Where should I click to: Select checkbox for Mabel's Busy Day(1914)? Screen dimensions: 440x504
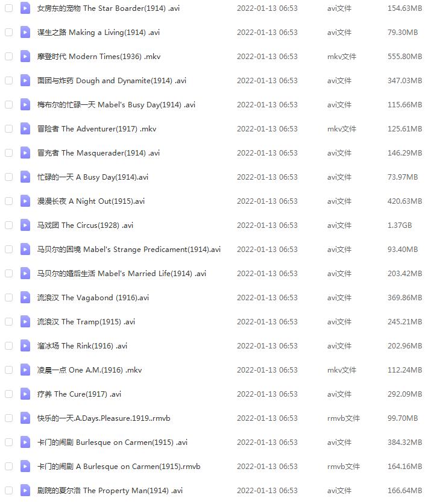pos(9,105)
